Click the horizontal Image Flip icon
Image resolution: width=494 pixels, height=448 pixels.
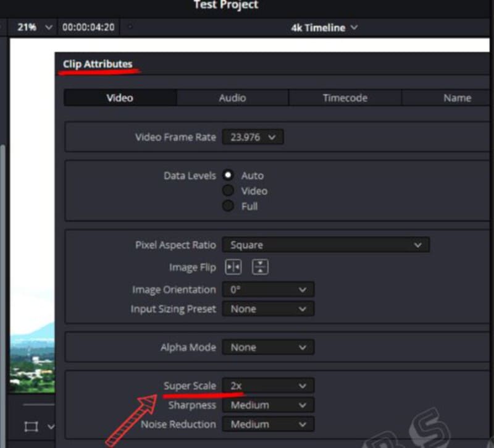[x=233, y=268]
